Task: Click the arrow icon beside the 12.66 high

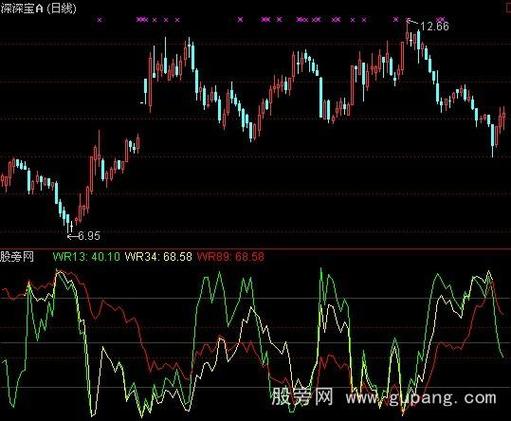Action: click(x=412, y=22)
